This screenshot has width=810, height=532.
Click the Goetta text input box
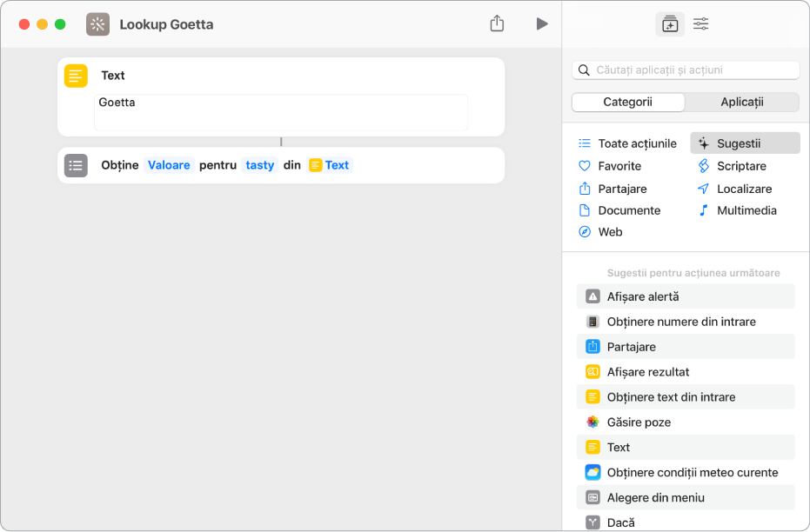tap(281, 112)
